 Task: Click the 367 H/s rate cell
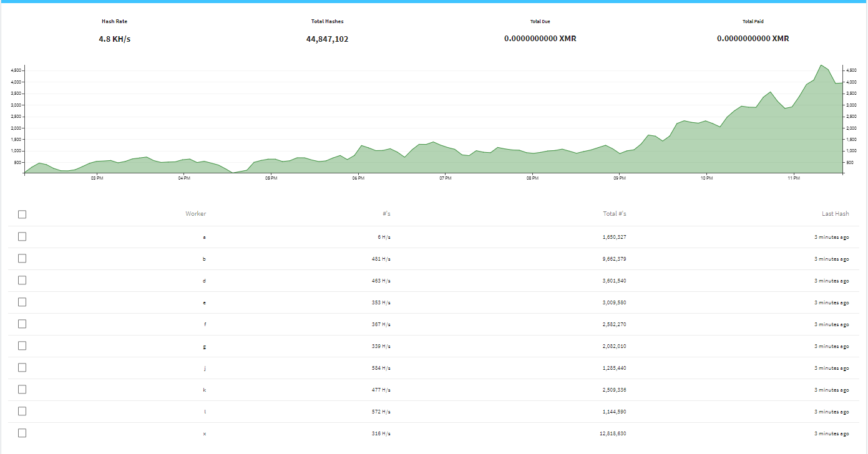click(381, 324)
